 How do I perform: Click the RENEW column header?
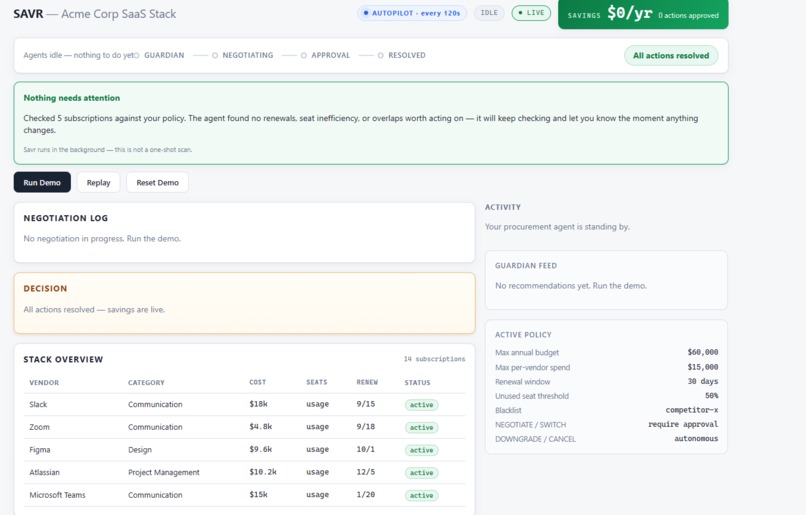point(367,382)
